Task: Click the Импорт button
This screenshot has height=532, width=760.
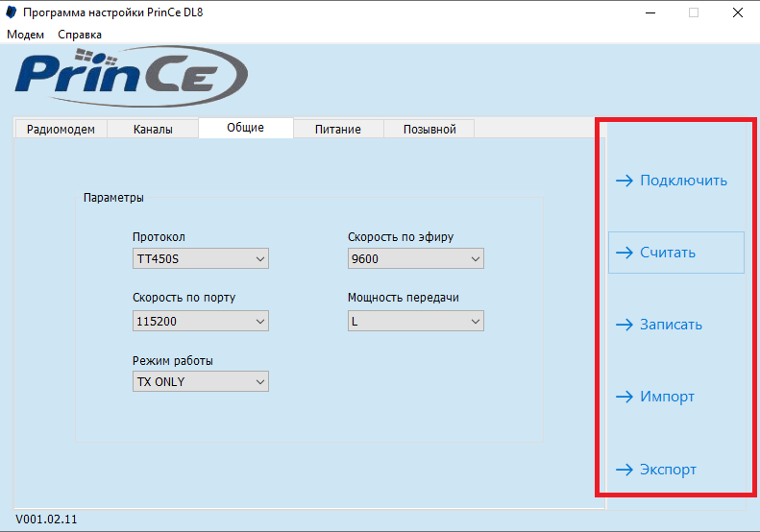Action: (x=676, y=397)
